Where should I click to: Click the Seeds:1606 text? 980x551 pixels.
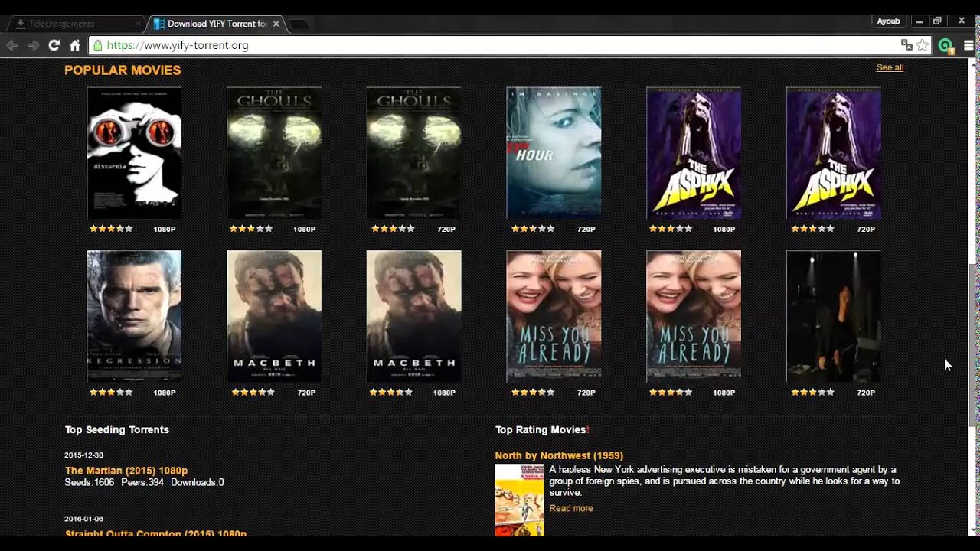90,483
